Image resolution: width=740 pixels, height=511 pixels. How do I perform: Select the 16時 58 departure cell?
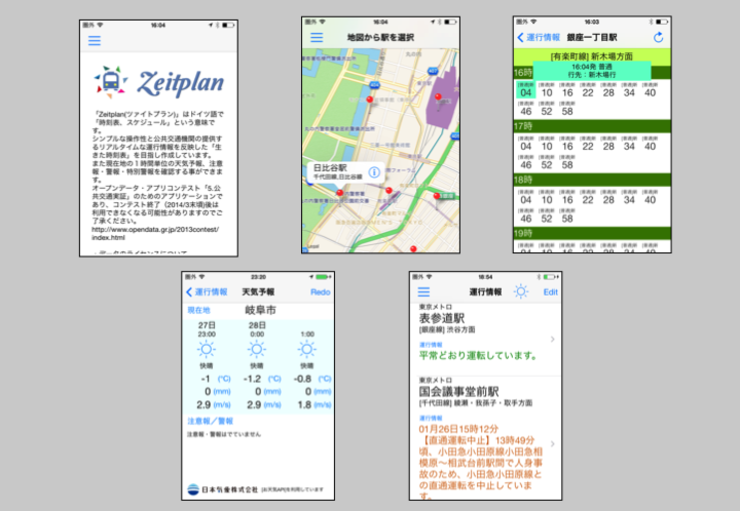pyautogui.click(x=567, y=109)
